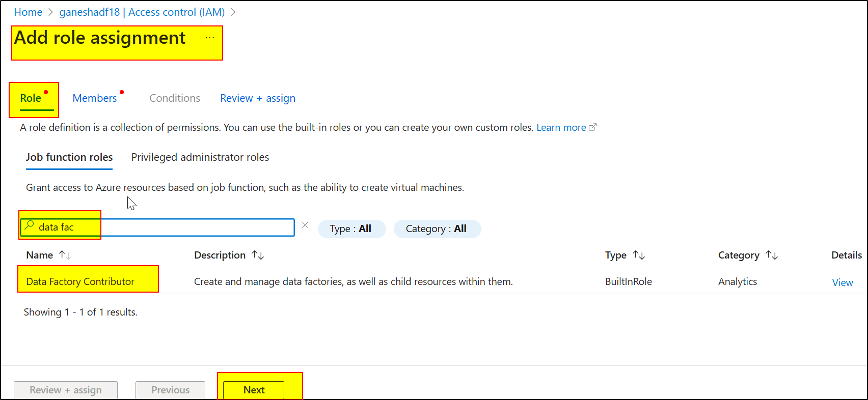Click the role description starting 'Create and manage data factories'
This screenshot has width=868, height=400.
point(353,281)
